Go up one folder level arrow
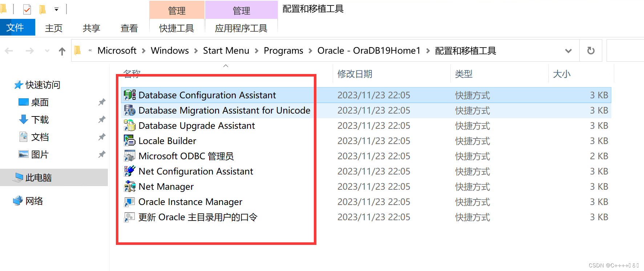 (62, 51)
